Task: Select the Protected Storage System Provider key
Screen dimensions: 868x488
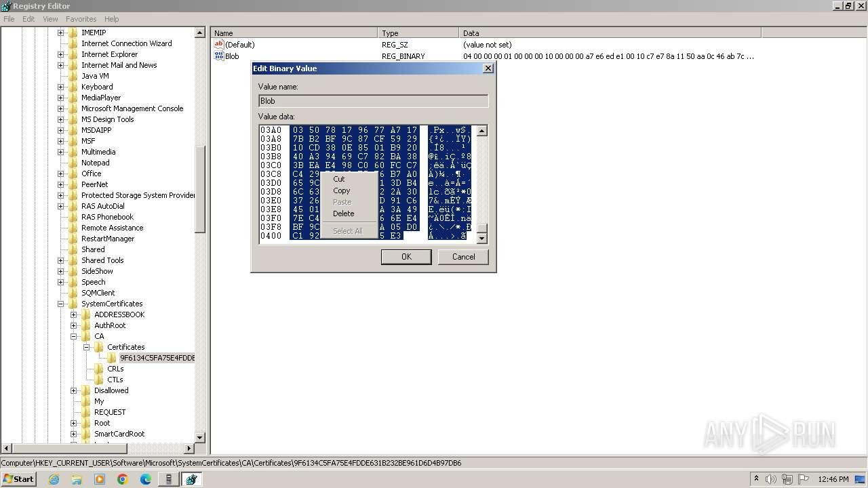Action: [x=138, y=195]
